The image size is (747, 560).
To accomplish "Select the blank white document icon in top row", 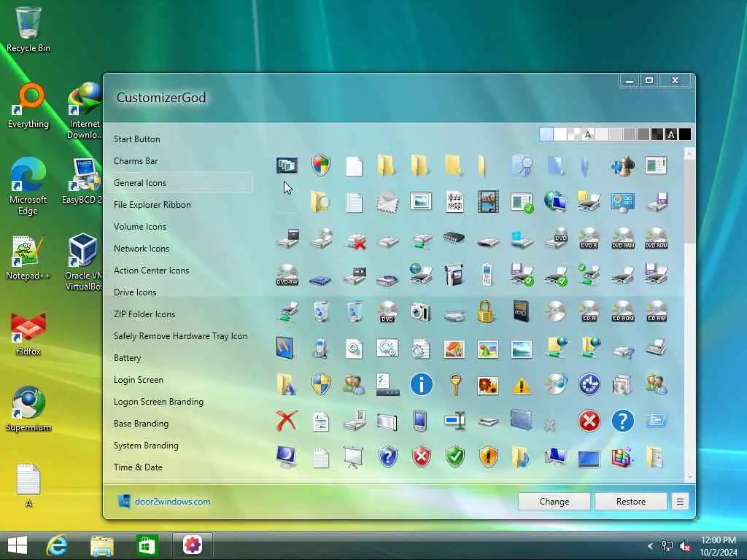I will [354, 166].
